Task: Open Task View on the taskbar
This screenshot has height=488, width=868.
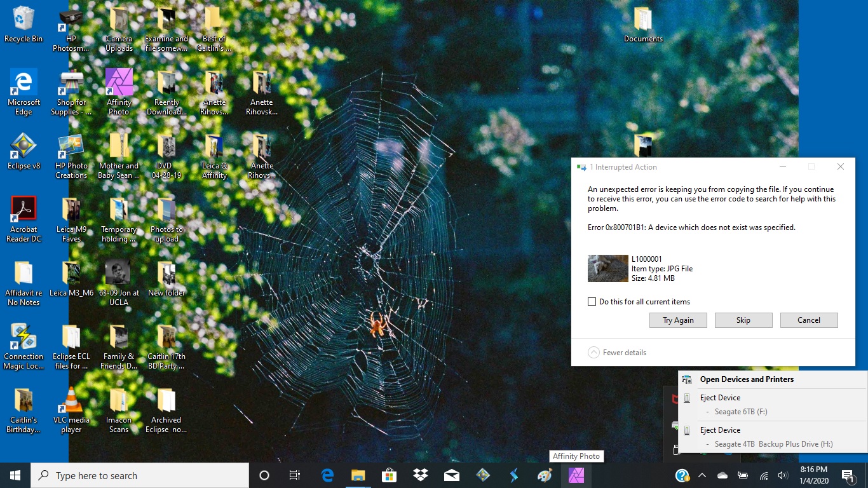Action: 295,475
